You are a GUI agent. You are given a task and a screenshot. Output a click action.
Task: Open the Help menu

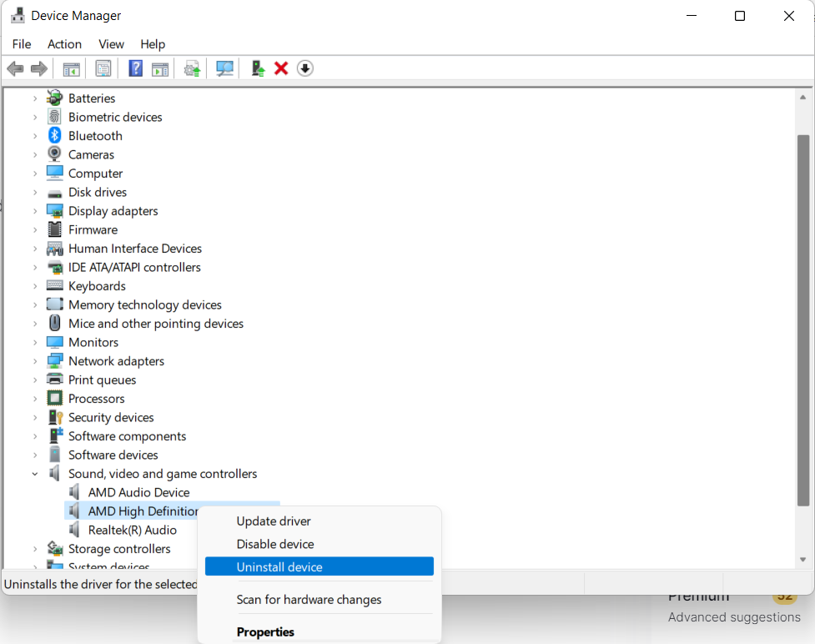pyautogui.click(x=153, y=44)
